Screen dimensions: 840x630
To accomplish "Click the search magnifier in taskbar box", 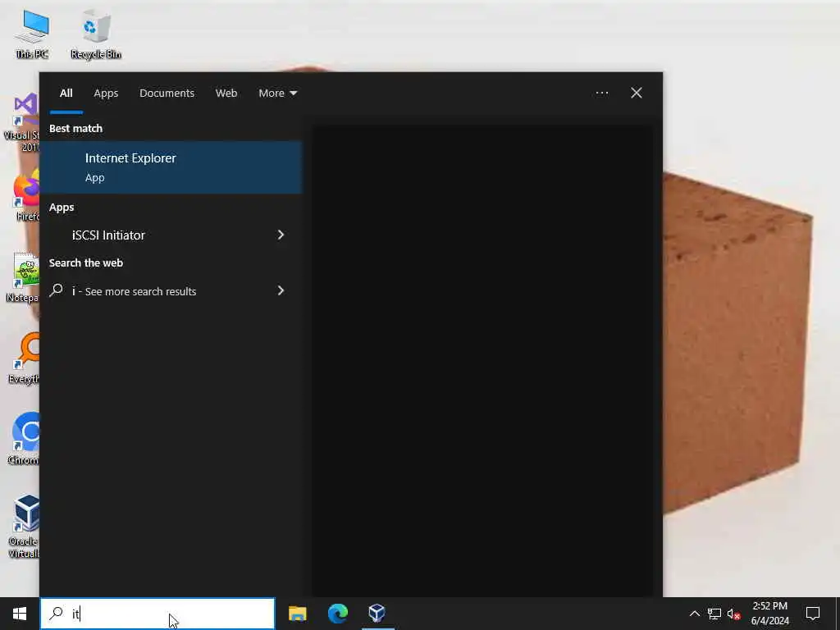I will [57, 613].
